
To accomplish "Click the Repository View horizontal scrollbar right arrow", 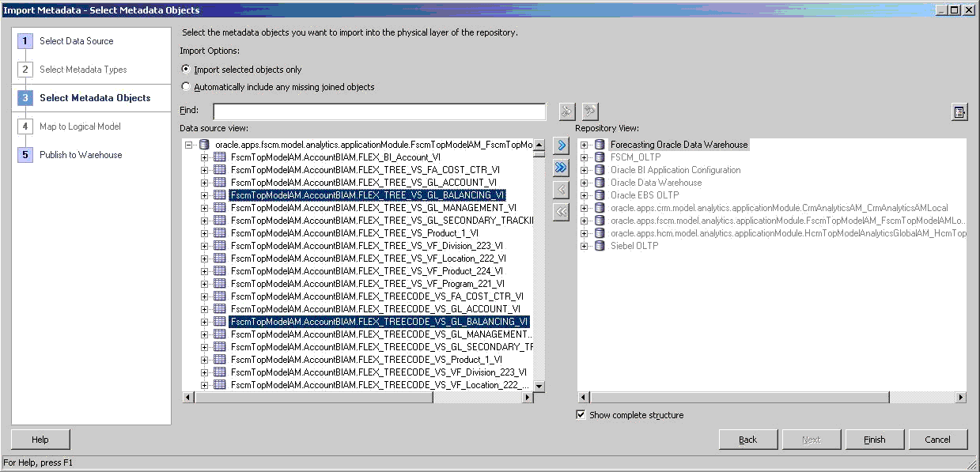I will click(x=961, y=398).
